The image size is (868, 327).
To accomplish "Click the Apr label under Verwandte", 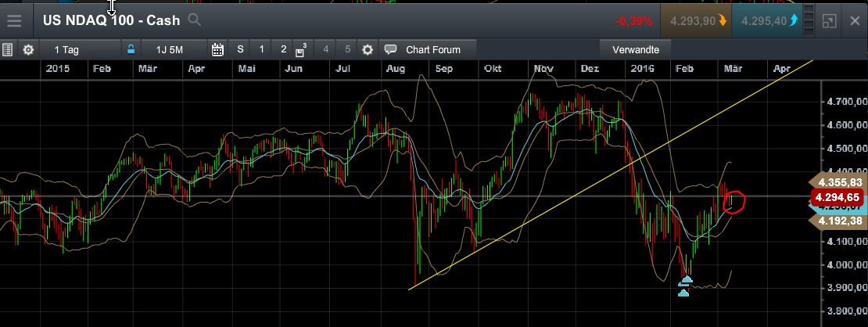I will click(x=782, y=69).
